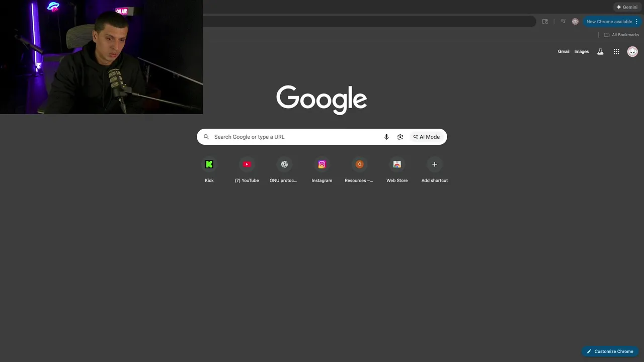Open the Instagram shortcut

[322, 170]
